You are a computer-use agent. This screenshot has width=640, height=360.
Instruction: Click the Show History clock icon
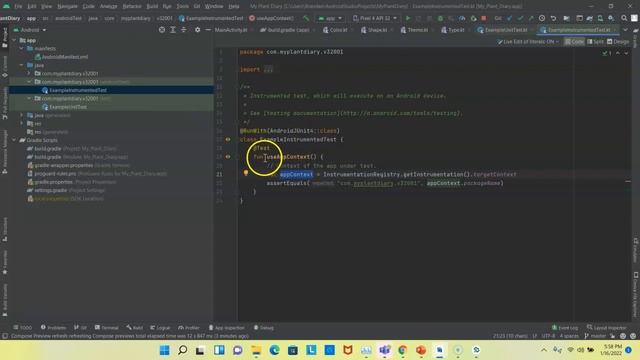[542, 18]
